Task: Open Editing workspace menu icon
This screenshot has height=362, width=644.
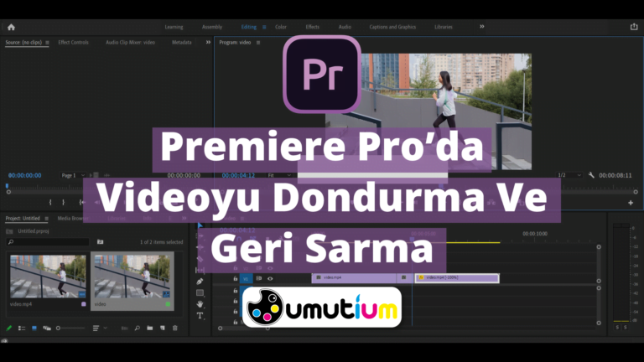Action: [x=264, y=27]
